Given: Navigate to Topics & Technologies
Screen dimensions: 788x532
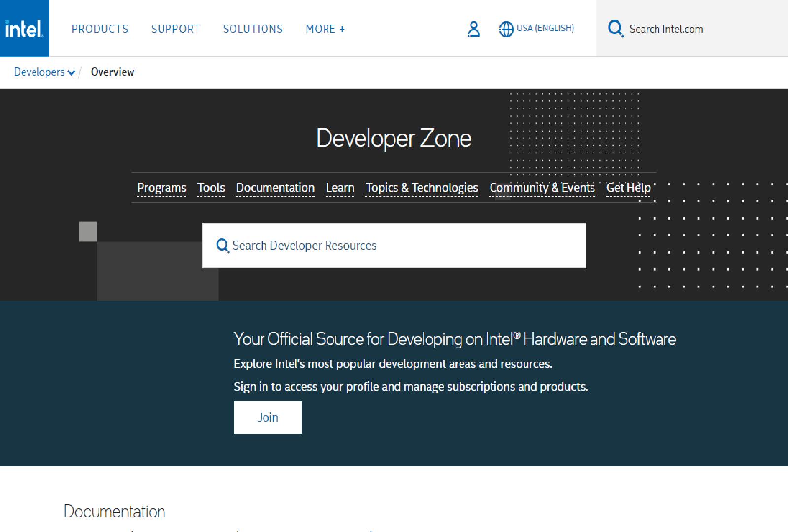Looking at the screenshot, I should (x=422, y=188).
